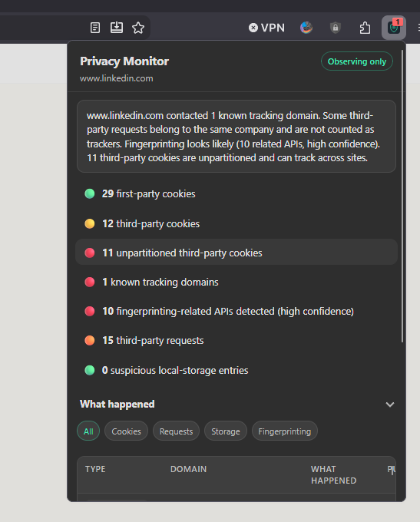Select the 15 third-party requests row
This screenshot has width=420, height=522.
tap(236, 341)
